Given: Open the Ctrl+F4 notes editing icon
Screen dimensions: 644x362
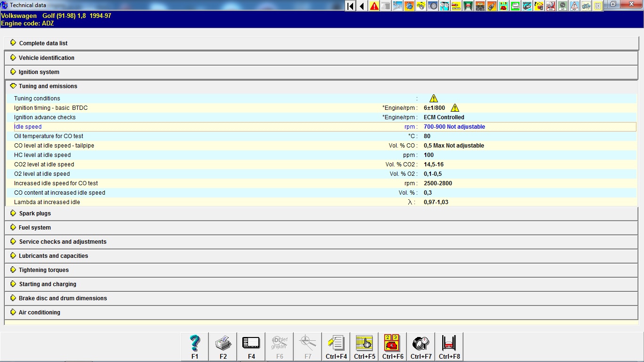Looking at the screenshot, I should click(x=336, y=346).
